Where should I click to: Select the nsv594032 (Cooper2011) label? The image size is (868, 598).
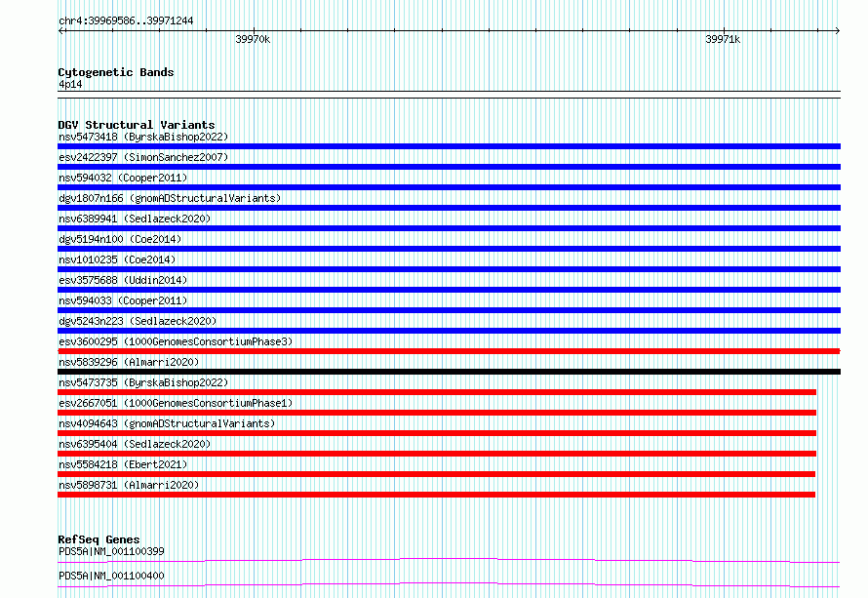click(x=123, y=178)
